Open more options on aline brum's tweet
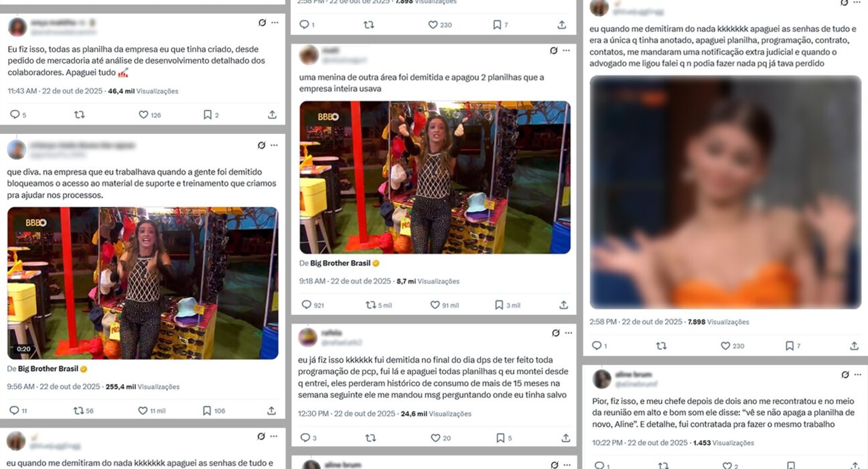Image resolution: width=868 pixels, height=469 pixels. 857,375
